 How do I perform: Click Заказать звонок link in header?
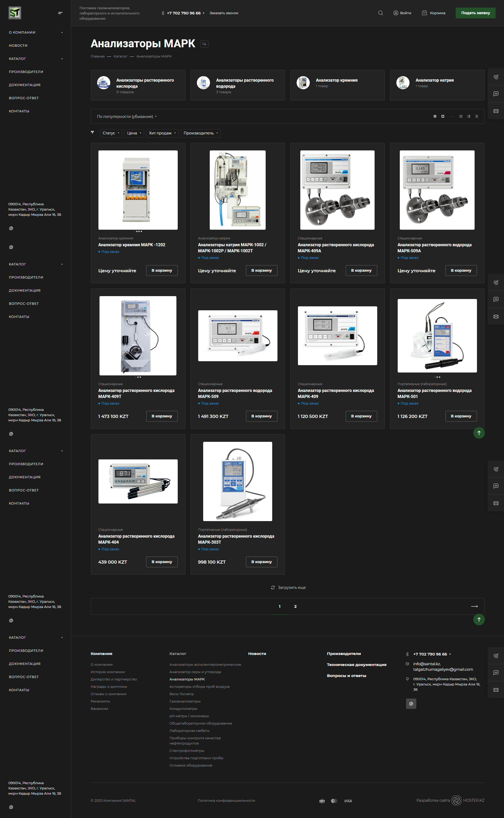click(224, 13)
